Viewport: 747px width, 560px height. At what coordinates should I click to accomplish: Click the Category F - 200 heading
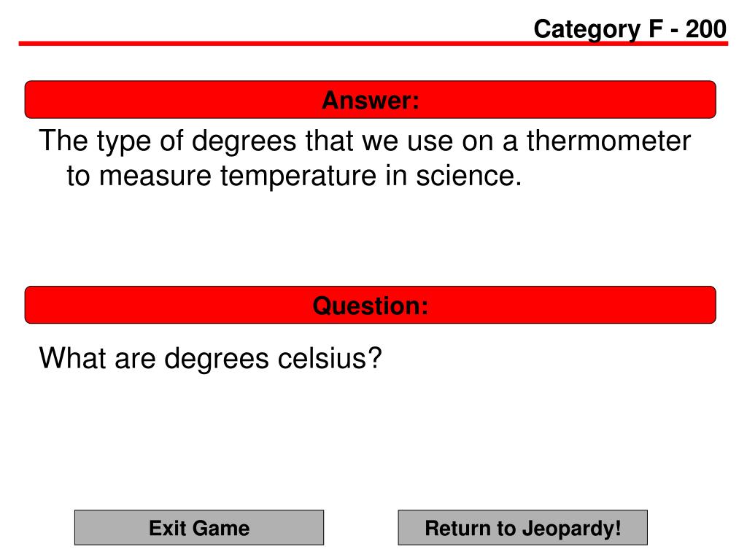click(630, 29)
